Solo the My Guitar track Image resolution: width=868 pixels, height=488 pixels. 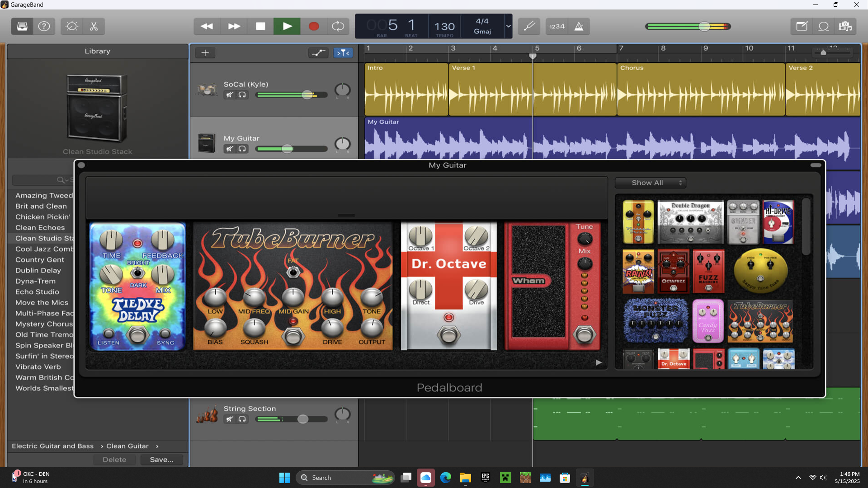[x=242, y=149]
